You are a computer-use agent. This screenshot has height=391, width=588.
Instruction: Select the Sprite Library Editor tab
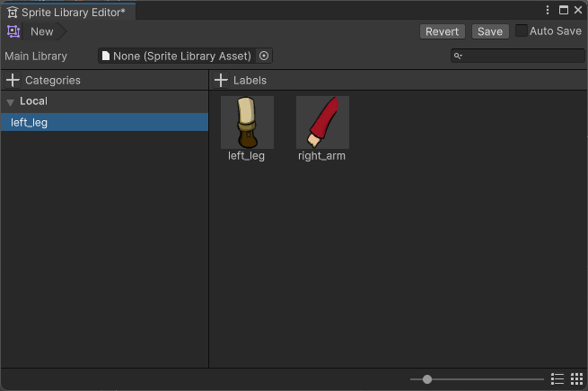pyautogui.click(x=67, y=12)
